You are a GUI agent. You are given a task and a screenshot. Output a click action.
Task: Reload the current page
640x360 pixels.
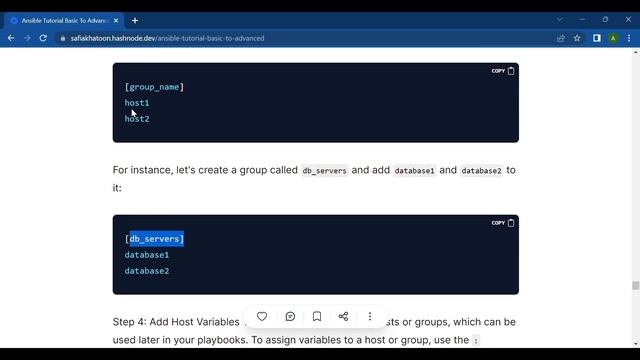[43, 38]
